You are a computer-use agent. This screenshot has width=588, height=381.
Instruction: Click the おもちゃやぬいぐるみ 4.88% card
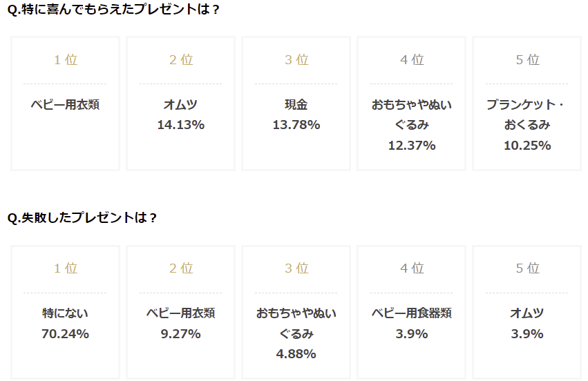click(x=296, y=323)
